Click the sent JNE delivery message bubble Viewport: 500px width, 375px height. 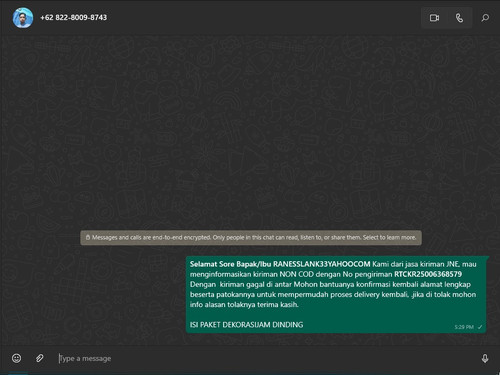pyautogui.click(x=336, y=294)
